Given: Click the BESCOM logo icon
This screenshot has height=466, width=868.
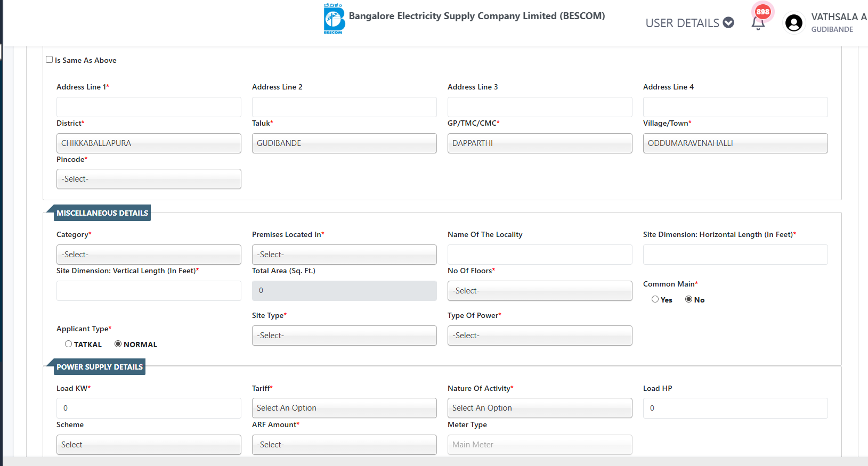Looking at the screenshot, I should 334,19.
